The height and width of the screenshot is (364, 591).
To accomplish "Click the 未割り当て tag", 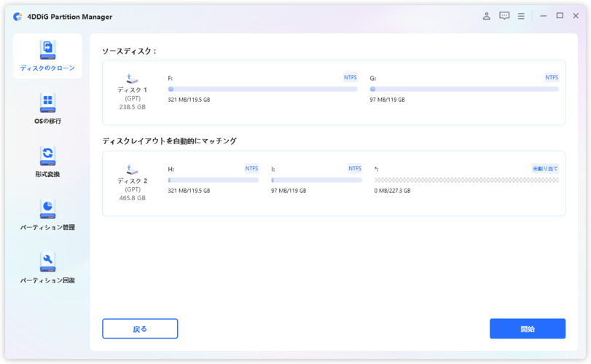I will [x=545, y=169].
